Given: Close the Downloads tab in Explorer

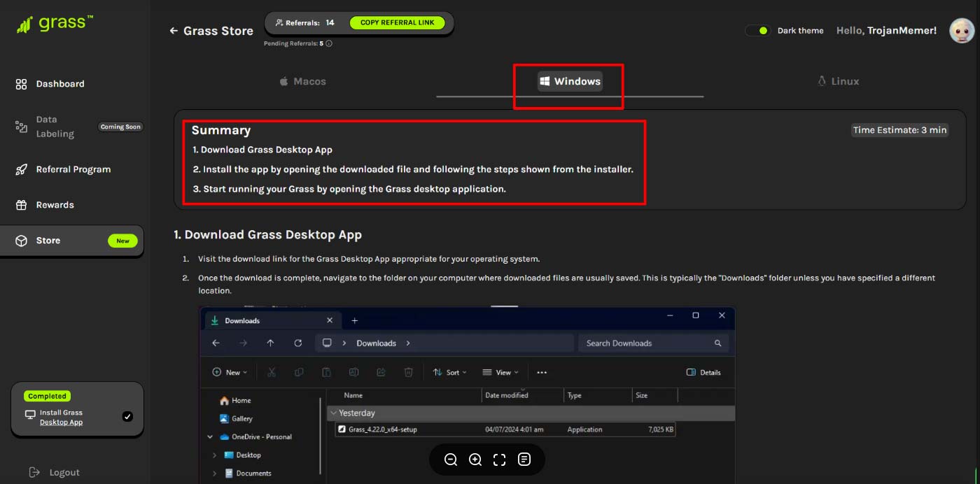Looking at the screenshot, I should point(330,320).
